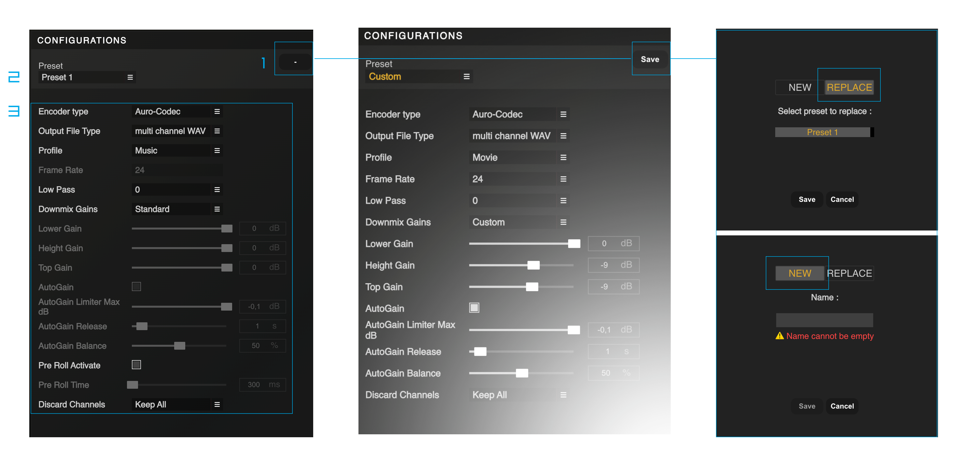
Task: Open the Downmix Gains menu icon
Action: click(217, 209)
